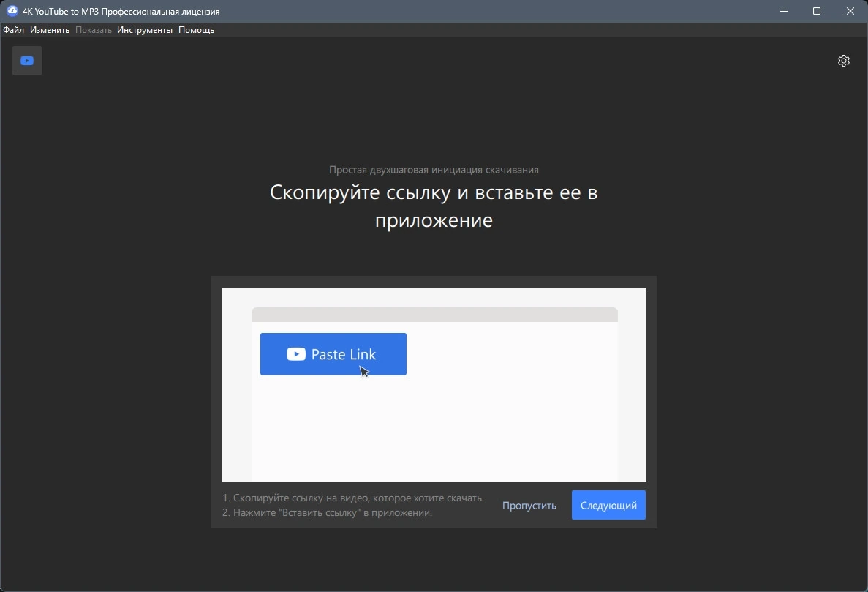The width and height of the screenshot is (868, 592).
Task: Click instruction '1. Скопируйте ссылку на видео'
Action: click(x=353, y=498)
